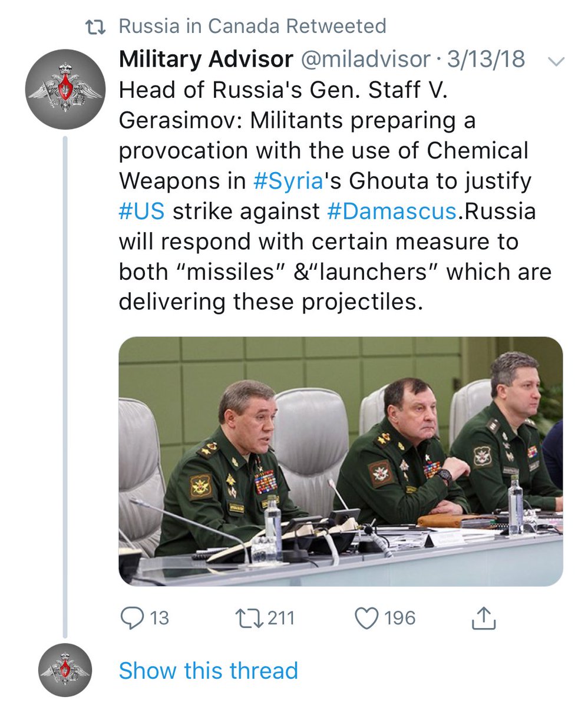Click Show this thread
The image size is (588, 707).
click(208, 670)
